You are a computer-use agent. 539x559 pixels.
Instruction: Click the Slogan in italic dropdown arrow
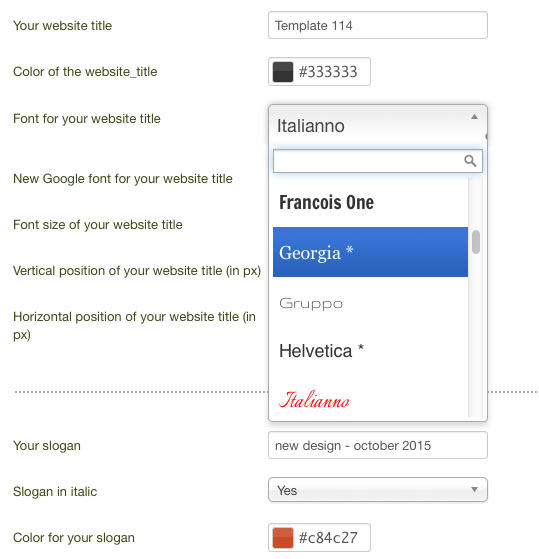474,489
